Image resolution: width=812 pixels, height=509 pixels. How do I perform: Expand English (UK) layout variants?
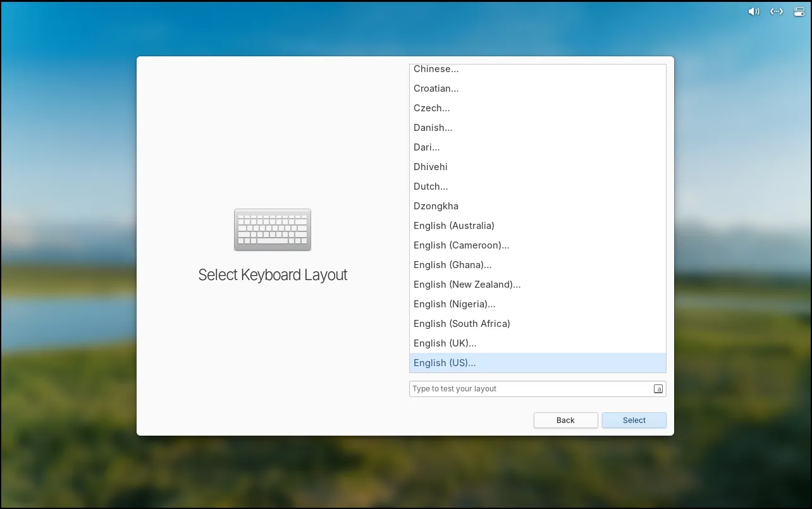445,343
